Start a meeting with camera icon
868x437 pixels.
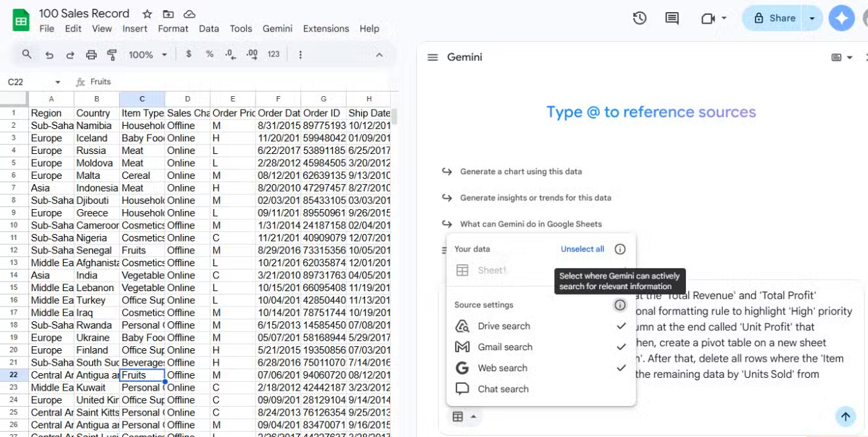(707, 18)
